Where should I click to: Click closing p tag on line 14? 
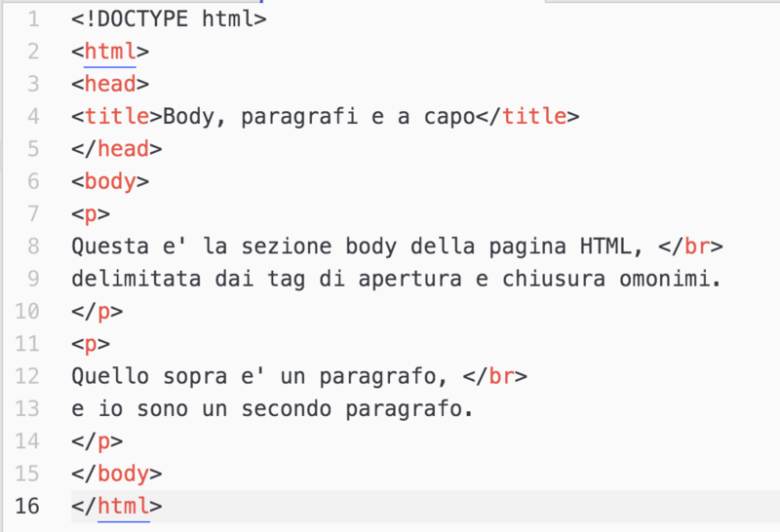(x=97, y=441)
